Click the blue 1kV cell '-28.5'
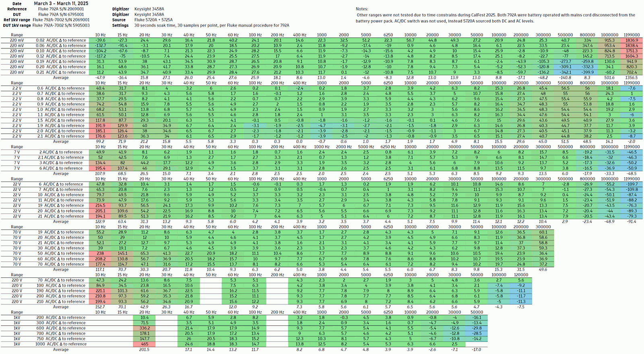The image size is (644, 354). (x=477, y=333)
